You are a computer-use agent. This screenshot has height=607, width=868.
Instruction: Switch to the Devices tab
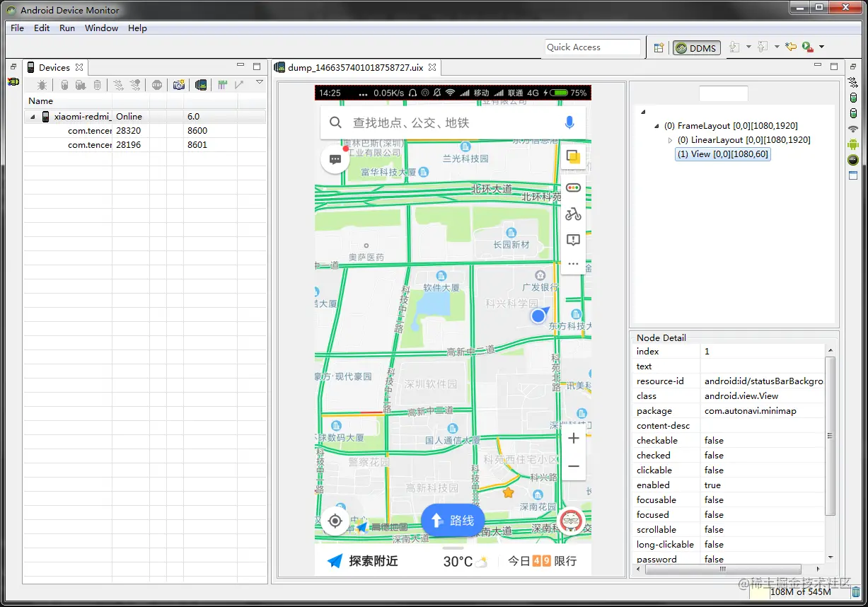(x=55, y=67)
